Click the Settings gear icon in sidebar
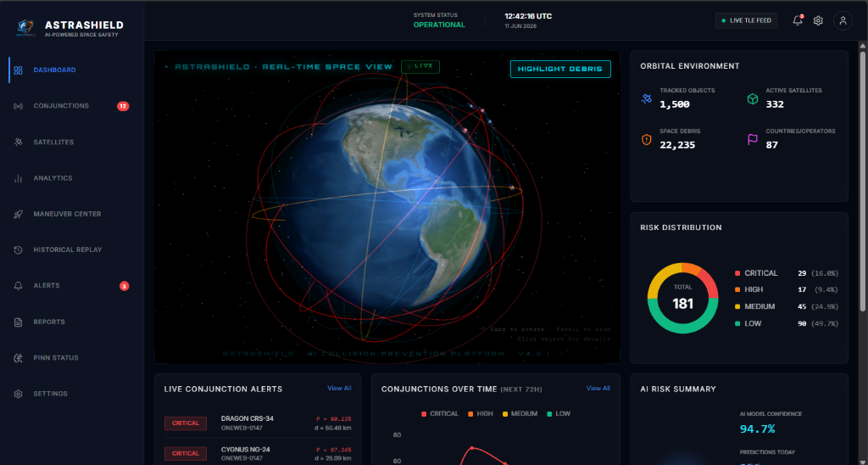This screenshot has width=868, height=465. (x=19, y=394)
